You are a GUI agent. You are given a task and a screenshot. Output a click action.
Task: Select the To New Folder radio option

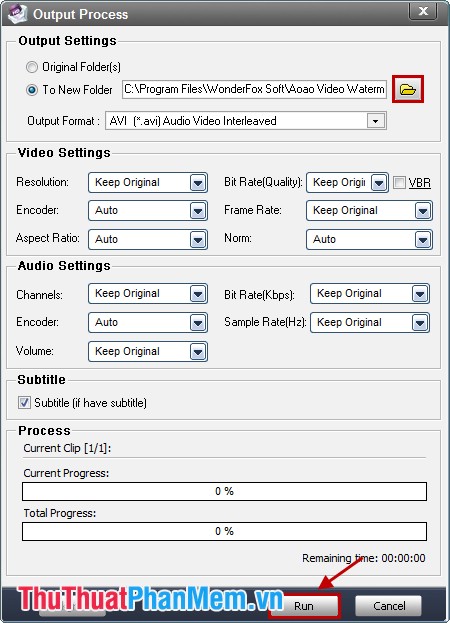32,90
